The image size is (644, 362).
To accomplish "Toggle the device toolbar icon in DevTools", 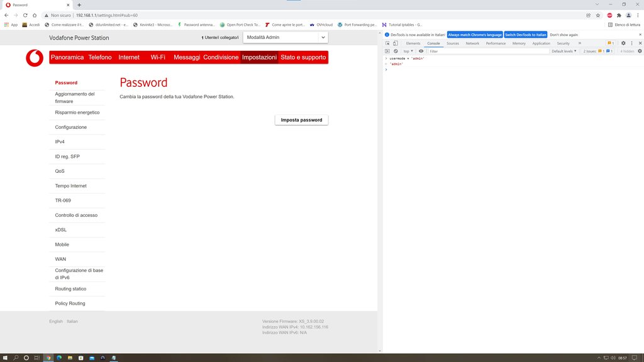I will point(395,43).
